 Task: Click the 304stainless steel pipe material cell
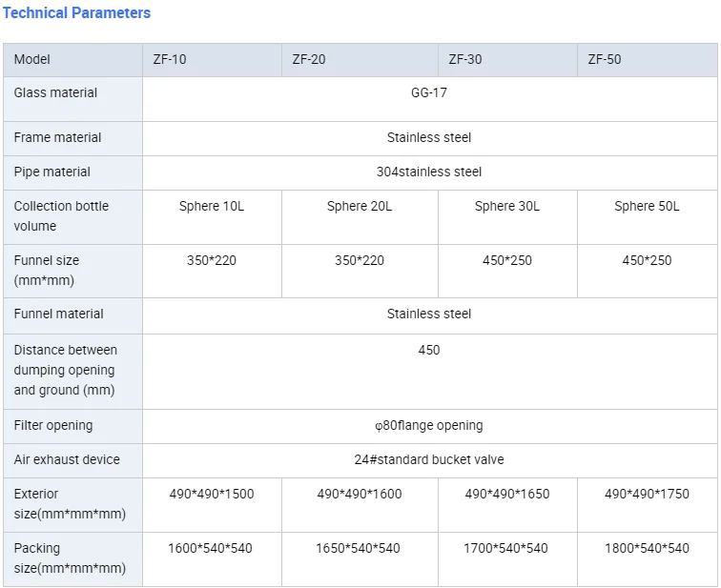tap(429, 172)
